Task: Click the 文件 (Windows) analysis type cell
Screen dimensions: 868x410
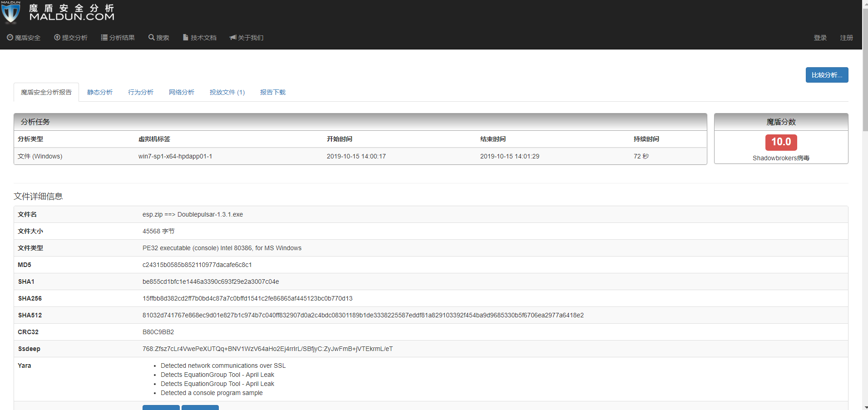Action: pos(40,156)
